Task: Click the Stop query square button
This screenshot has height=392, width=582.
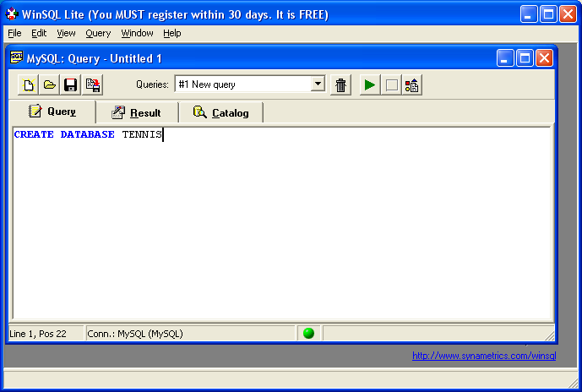Action: coord(392,85)
